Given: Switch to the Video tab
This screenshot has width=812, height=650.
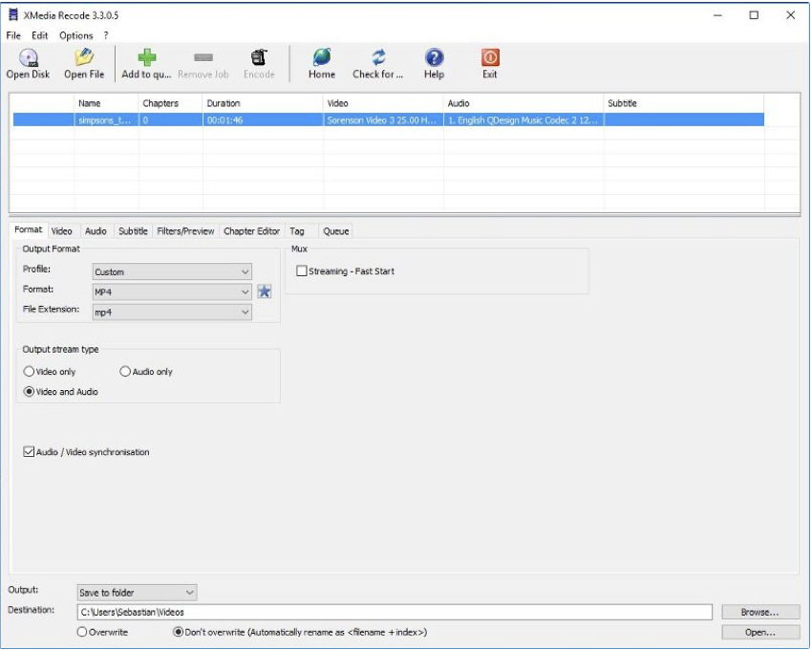Looking at the screenshot, I should coord(62,231).
